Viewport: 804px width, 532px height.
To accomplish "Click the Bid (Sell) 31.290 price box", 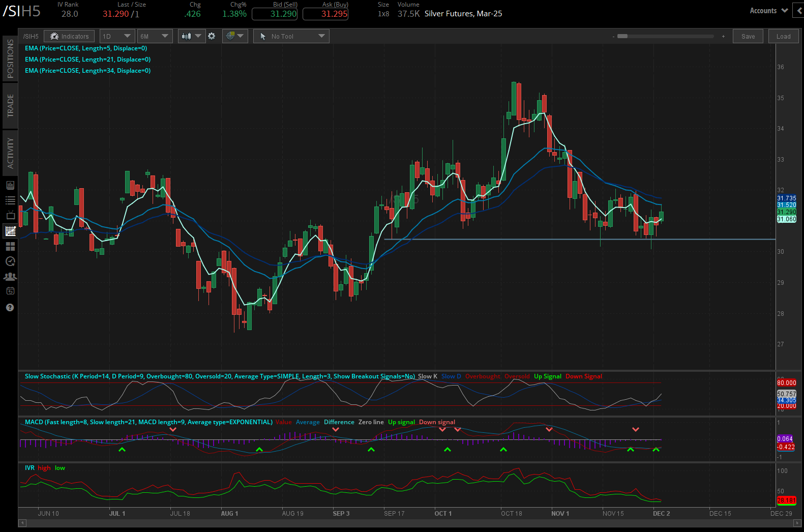I will [x=275, y=14].
